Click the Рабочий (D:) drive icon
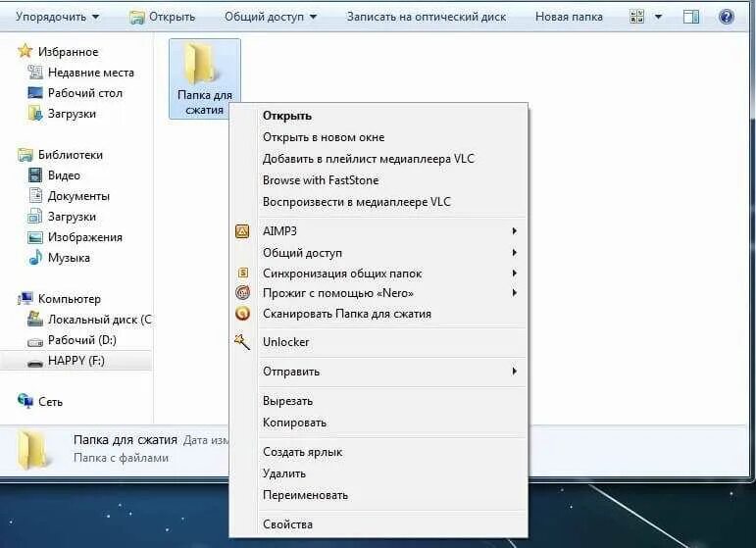 point(35,341)
